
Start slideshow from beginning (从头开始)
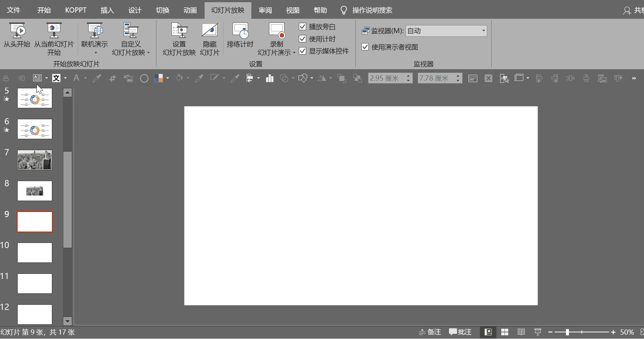coord(17,35)
